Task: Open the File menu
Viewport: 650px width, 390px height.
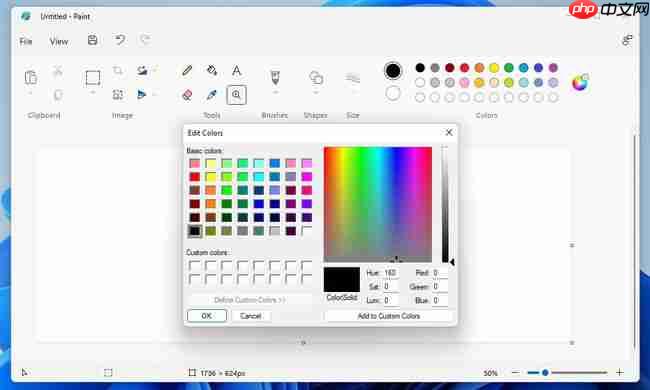Action: (x=26, y=41)
